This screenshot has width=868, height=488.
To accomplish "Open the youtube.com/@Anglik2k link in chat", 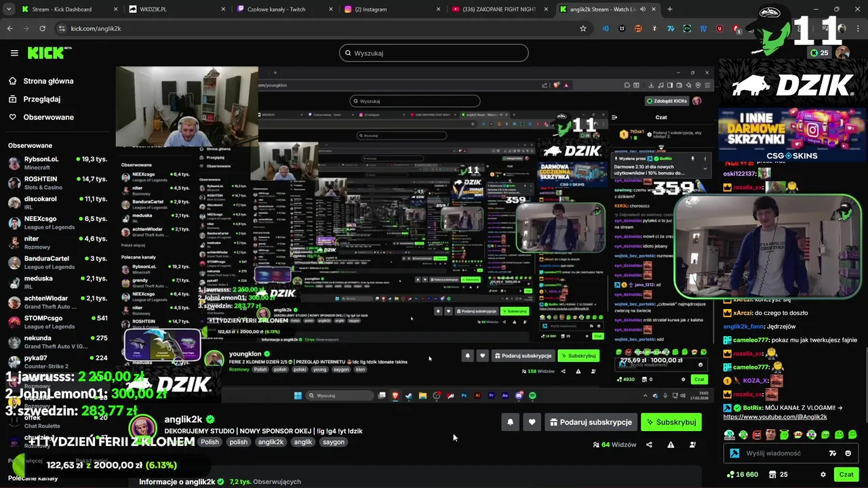I will click(x=775, y=417).
